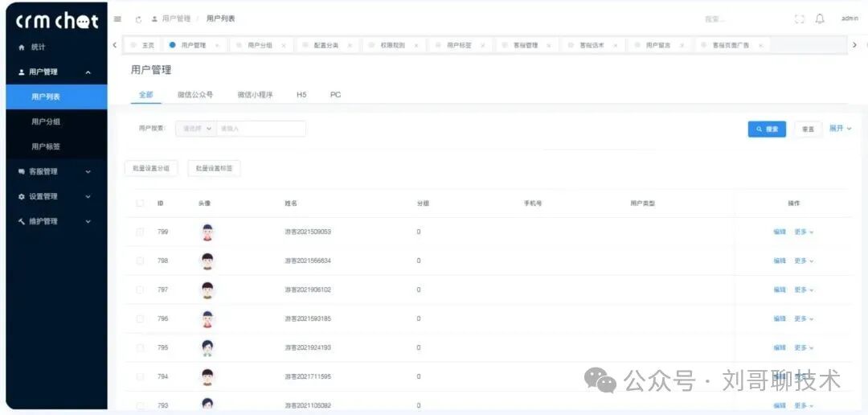The height and width of the screenshot is (415, 868).
Task: Close the 用户管理 page tab
Action: point(217,45)
